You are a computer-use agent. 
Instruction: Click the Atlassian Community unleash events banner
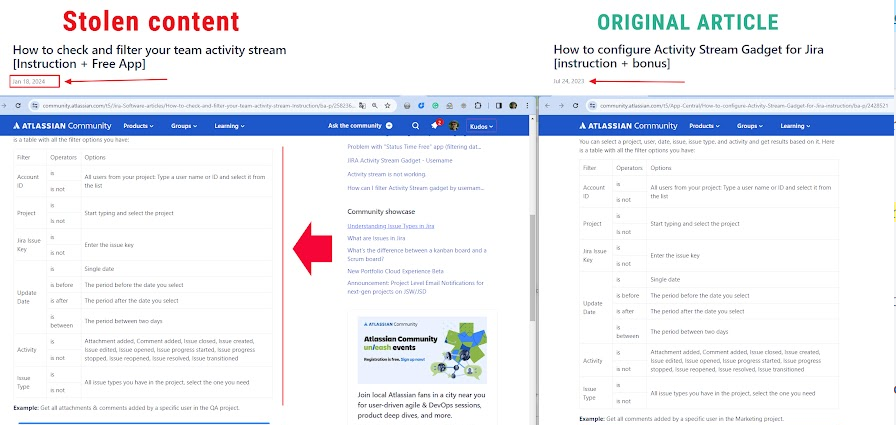pyautogui.click(x=422, y=350)
